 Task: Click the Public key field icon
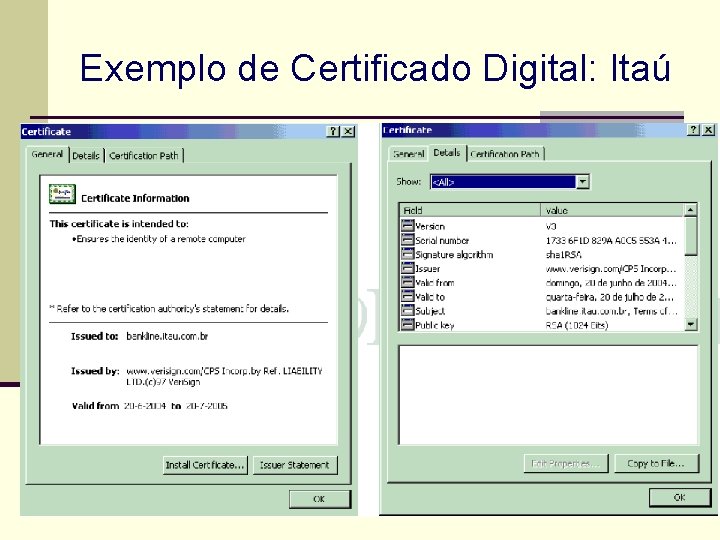[407, 325]
